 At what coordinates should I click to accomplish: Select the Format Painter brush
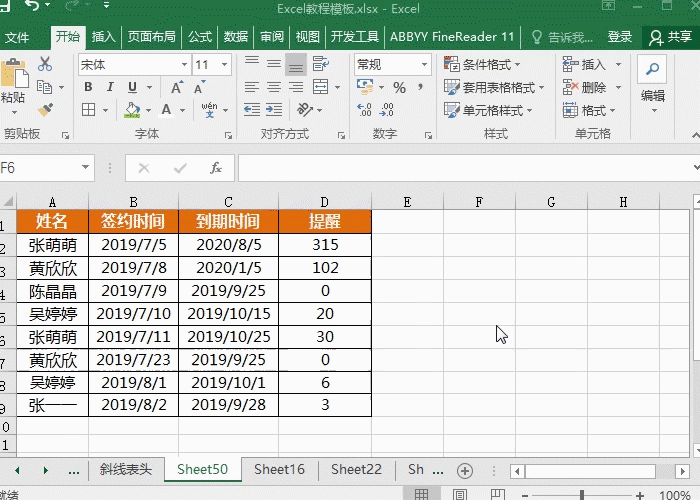(x=45, y=110)
